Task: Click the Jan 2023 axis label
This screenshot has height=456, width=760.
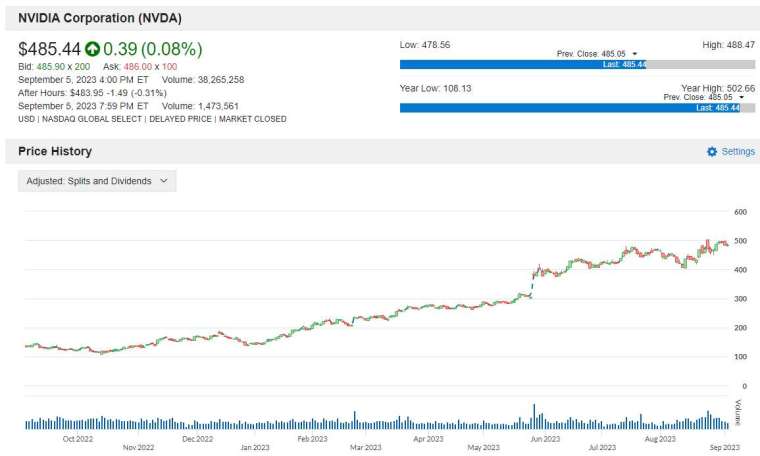Action: point(254,447)
